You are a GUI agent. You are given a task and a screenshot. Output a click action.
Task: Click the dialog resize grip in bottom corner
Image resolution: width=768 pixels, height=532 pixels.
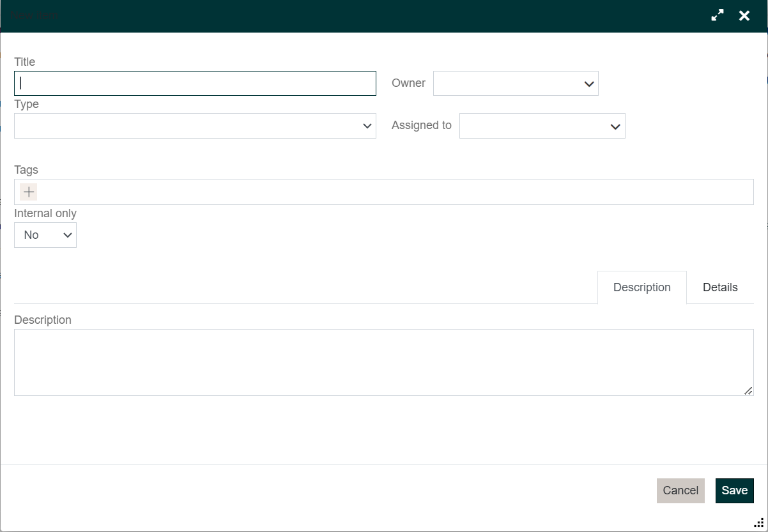(x=758, y=522)
